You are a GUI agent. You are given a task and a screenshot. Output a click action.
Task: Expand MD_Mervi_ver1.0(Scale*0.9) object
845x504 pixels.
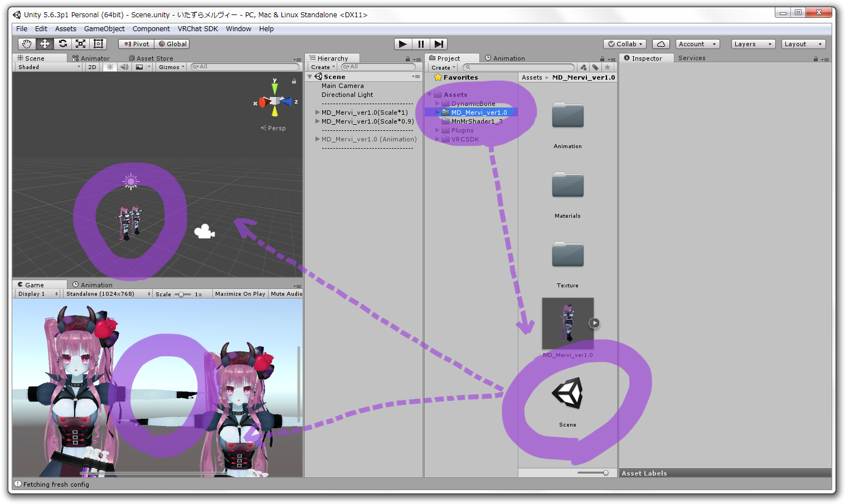[x=317, y=121]
